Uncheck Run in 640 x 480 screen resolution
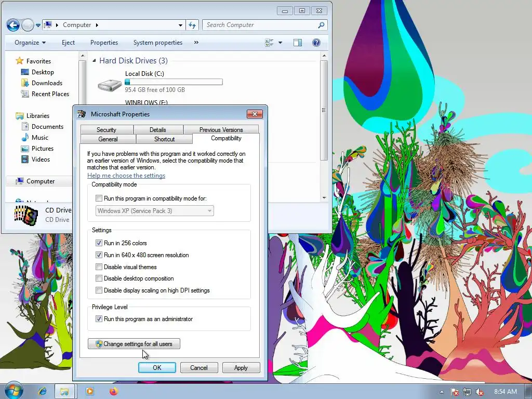Image resolution: width=532 pixels, height=399 pixels. pos(99,255)
